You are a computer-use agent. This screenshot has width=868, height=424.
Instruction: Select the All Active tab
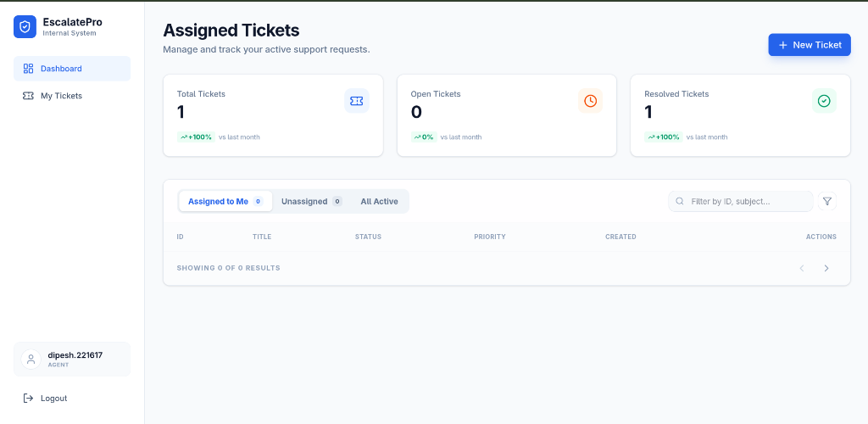click(x=379, y=201)
